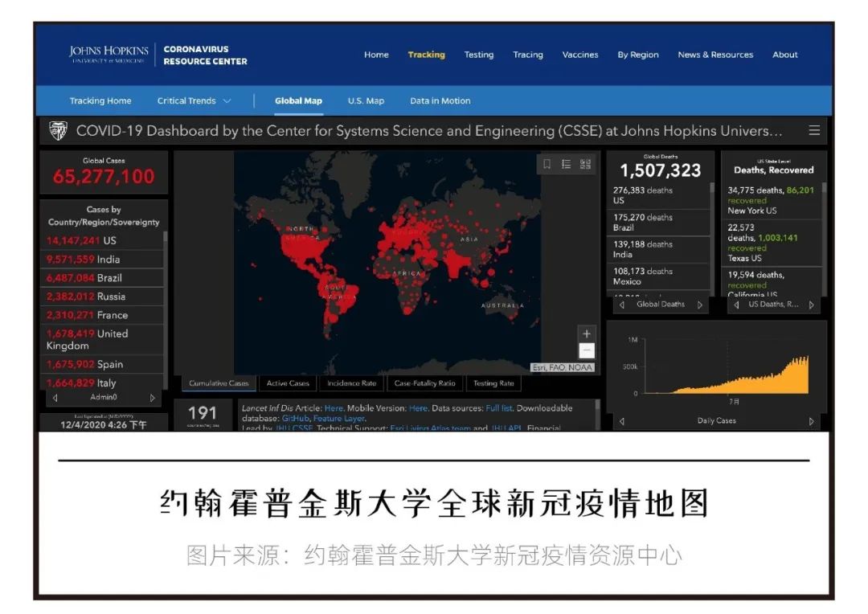Click the orange daily cases chart
Screen dimensions: 868x614
pyautogui.click(x=727, y=375)
